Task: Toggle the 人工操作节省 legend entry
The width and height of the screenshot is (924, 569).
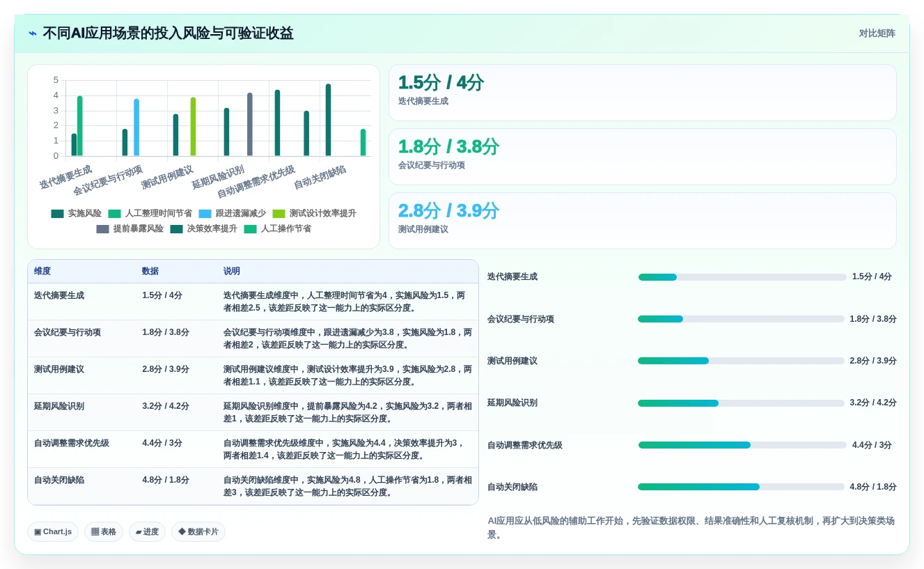Action: (277, 228)
